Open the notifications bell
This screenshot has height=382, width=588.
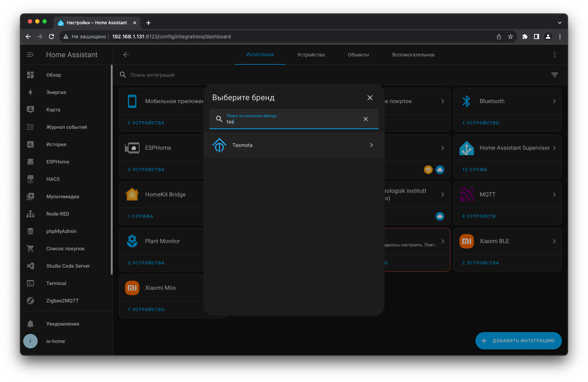tap(30, 324)
